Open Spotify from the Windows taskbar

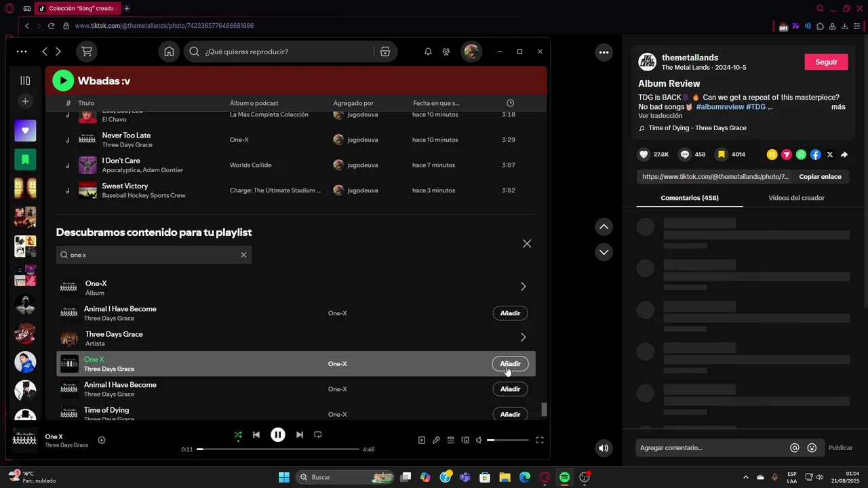click(x=565, y=477)
